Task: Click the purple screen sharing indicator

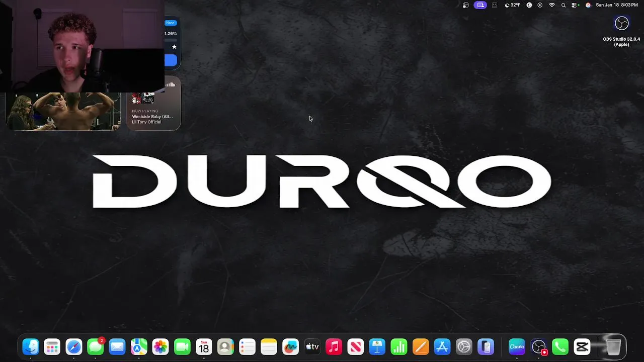Action: point(480,5)
